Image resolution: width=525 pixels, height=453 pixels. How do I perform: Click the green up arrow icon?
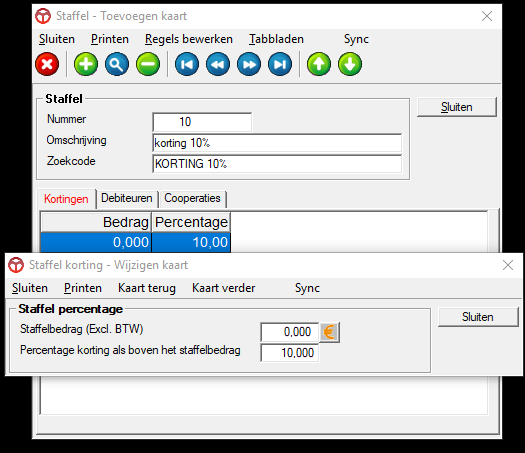pyautogui.click(x=319, y=64)
